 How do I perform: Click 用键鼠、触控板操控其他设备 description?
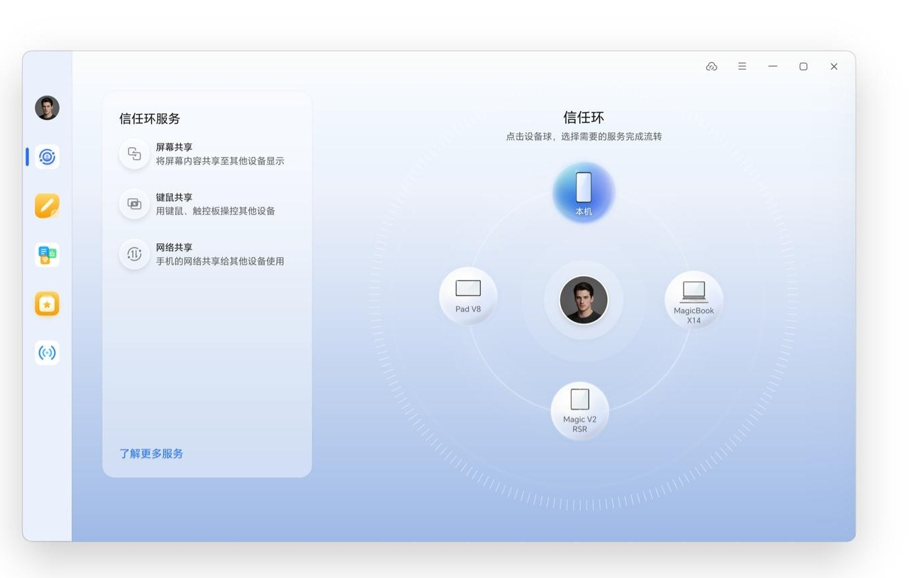pyautogui.click(x=216, y=211)
